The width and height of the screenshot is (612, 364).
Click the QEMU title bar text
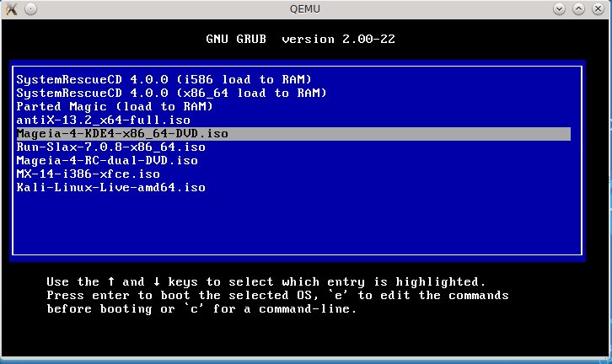305,8
